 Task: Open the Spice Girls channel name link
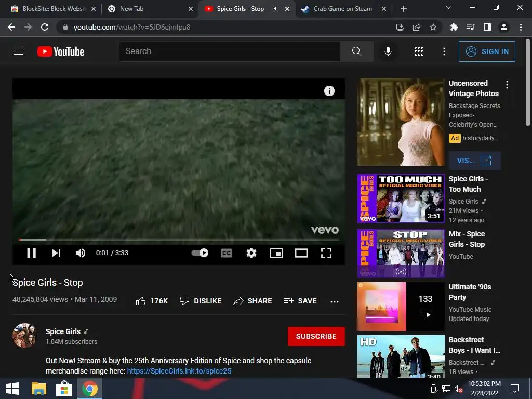click(63, 331)
